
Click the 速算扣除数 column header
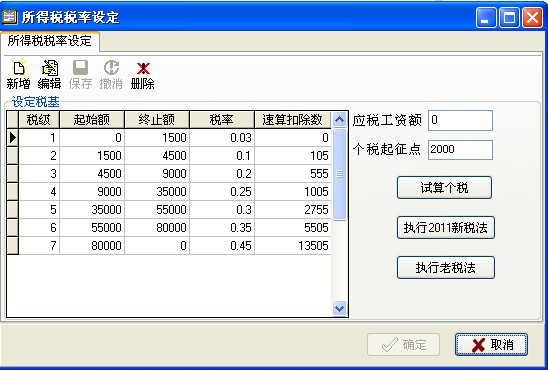point(293,120)
